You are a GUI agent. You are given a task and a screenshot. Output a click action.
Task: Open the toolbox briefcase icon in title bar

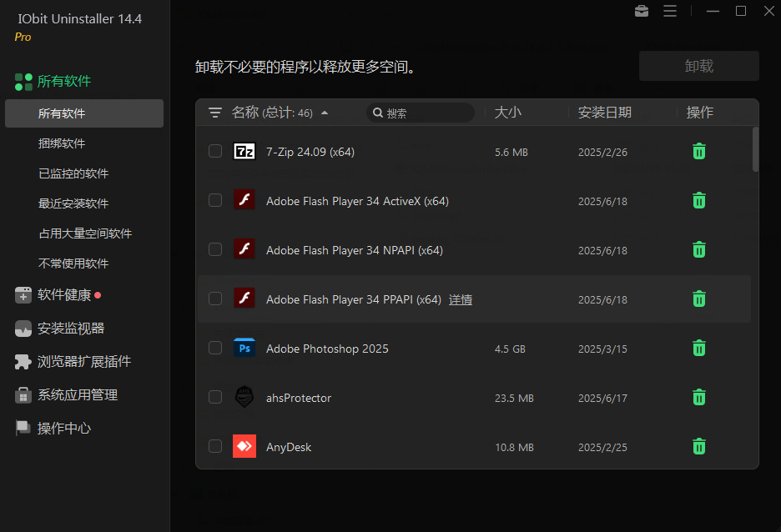click(642, 11)
